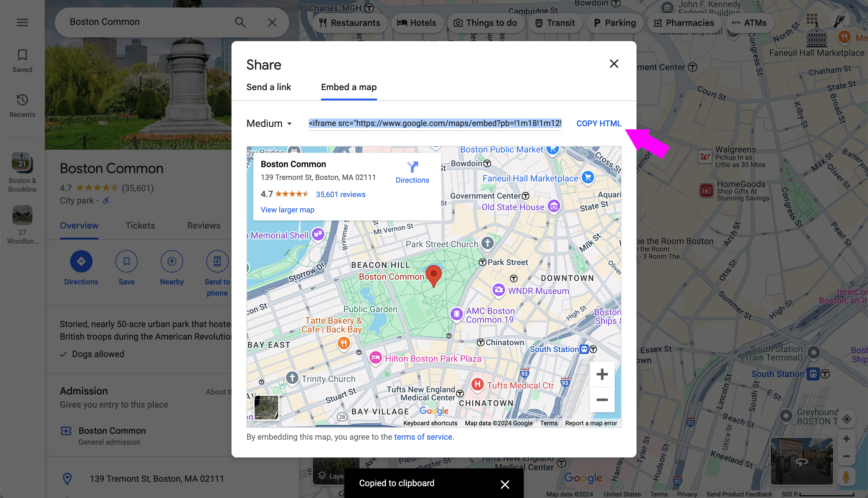The width and height of the screenshot is (868, 498).
Task: Click Report a map error link
Action: pos(591,423)
